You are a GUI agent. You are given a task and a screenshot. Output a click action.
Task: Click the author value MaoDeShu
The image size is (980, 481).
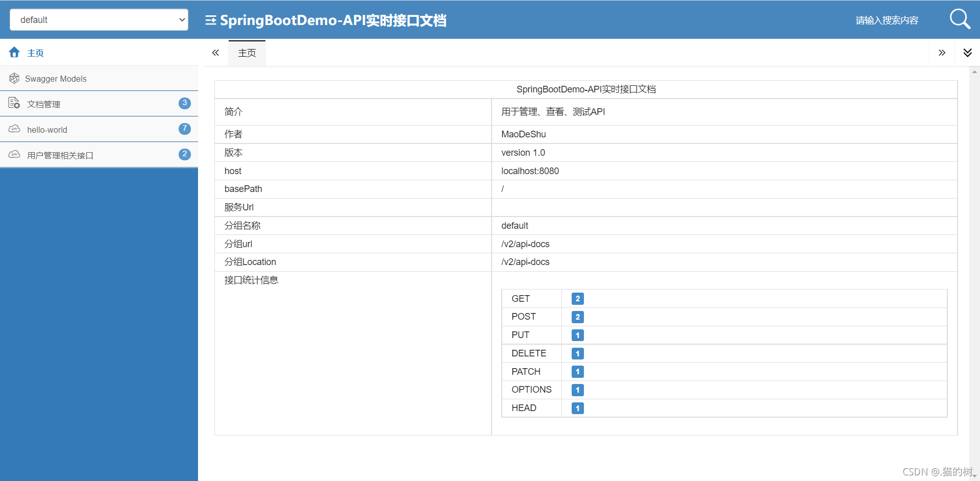pos(524,134)
